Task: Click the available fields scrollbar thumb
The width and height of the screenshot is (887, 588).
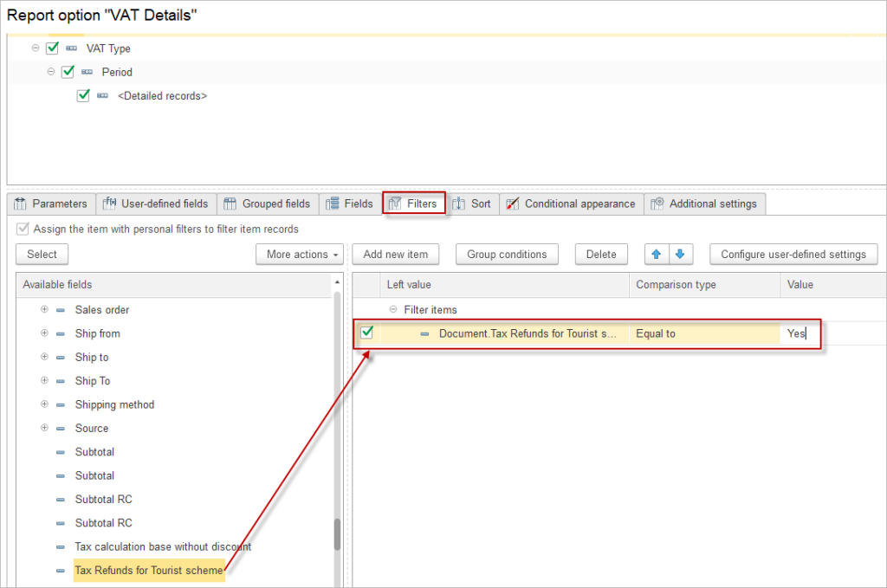Action: (337, 534)
